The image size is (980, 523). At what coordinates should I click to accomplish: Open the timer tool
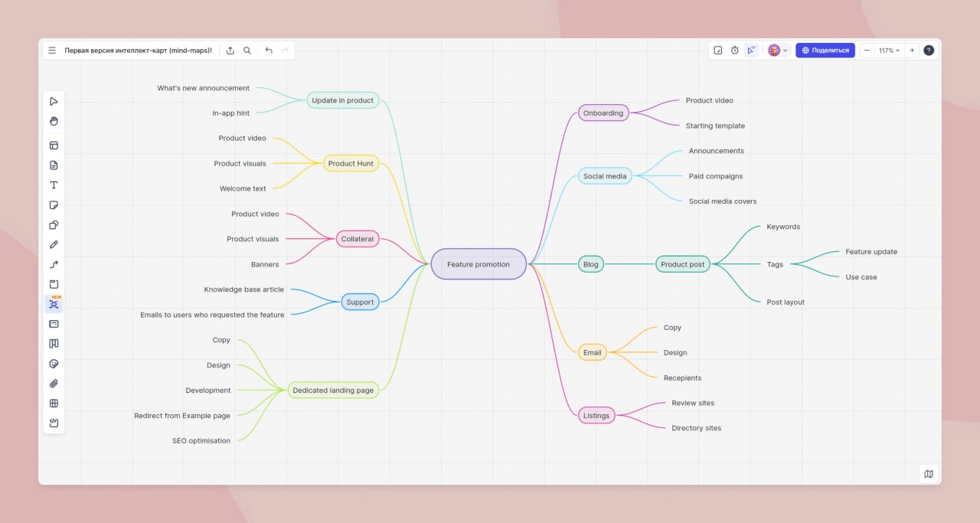click(x=735, y=51)
